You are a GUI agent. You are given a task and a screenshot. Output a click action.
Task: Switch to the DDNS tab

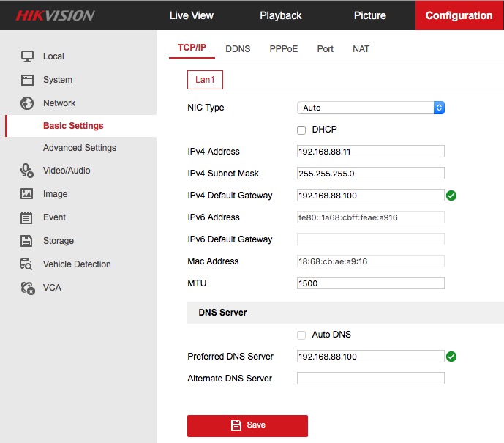[x=238, y=49]
